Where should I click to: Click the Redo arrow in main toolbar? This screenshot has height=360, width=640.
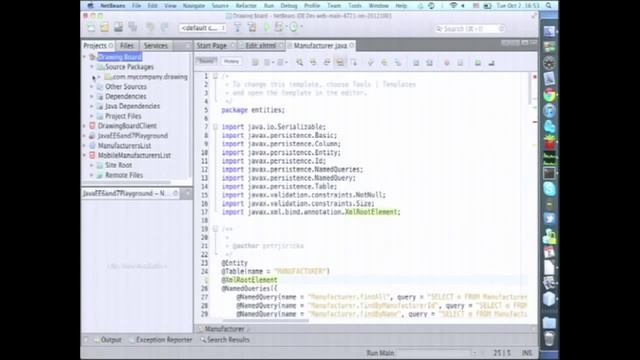pos(164,27)
